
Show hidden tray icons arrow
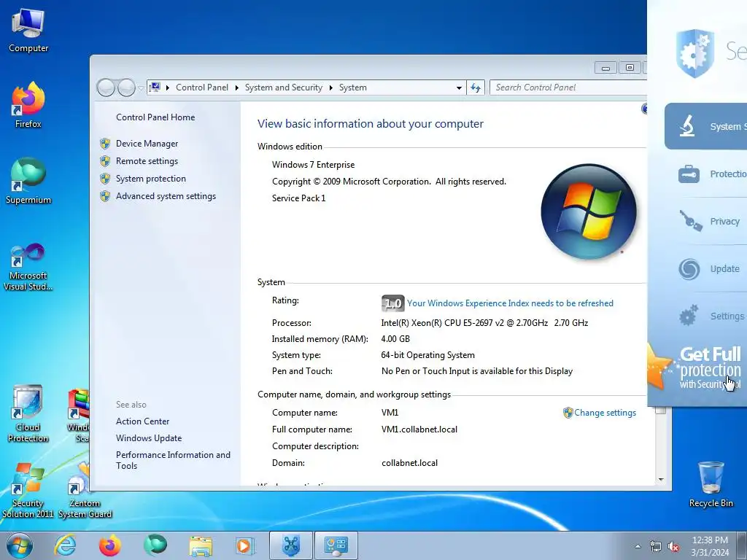(638, 546)
